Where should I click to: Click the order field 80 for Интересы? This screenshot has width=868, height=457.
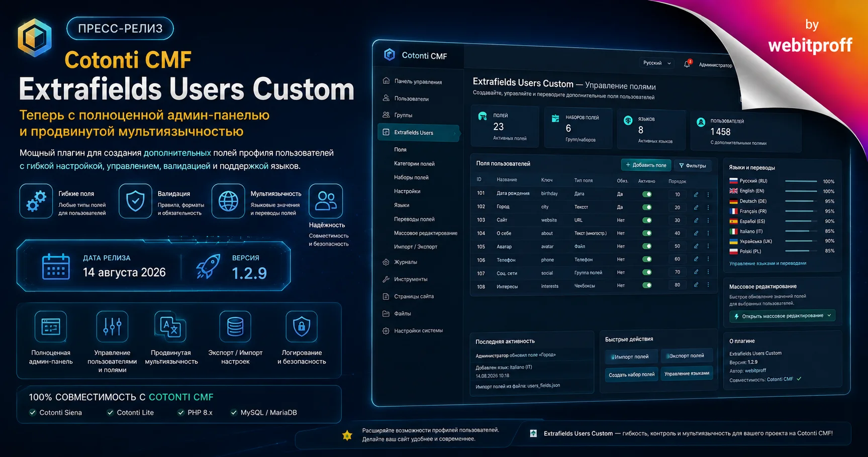pyautogui.click(x=678, y=285)
